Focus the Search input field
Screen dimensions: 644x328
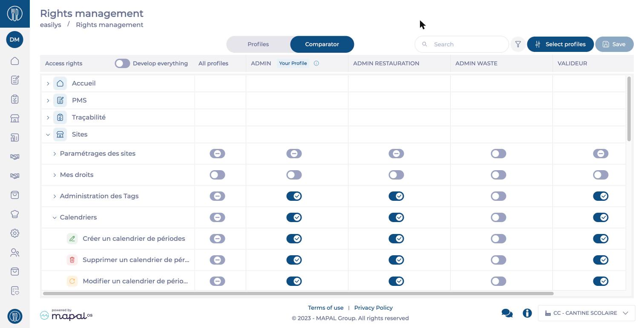tap(462, 44)
